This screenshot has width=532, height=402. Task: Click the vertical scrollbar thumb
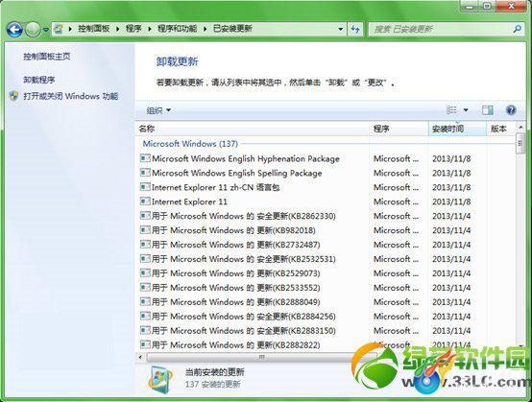click(x=520, y=144)
